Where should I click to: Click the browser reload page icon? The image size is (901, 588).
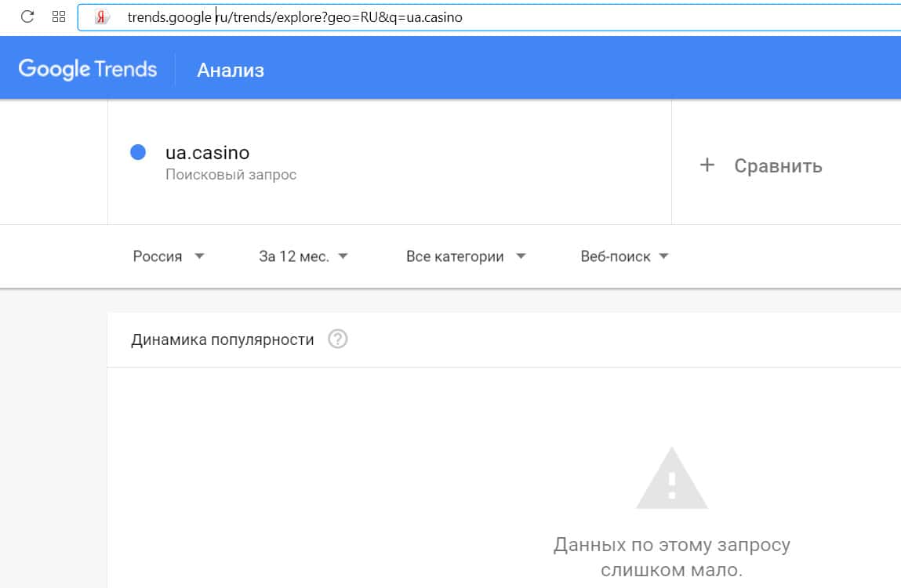point(27,16)
